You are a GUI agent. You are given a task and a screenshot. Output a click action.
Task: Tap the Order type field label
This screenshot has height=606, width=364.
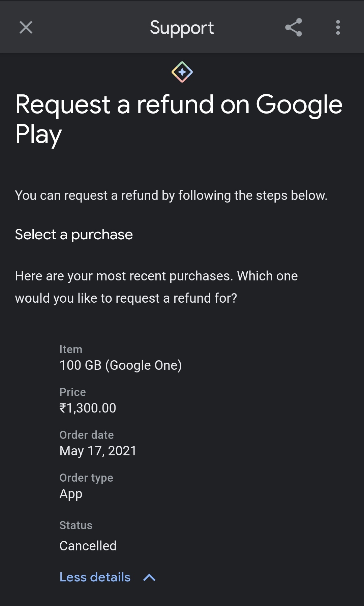point(86,478)
